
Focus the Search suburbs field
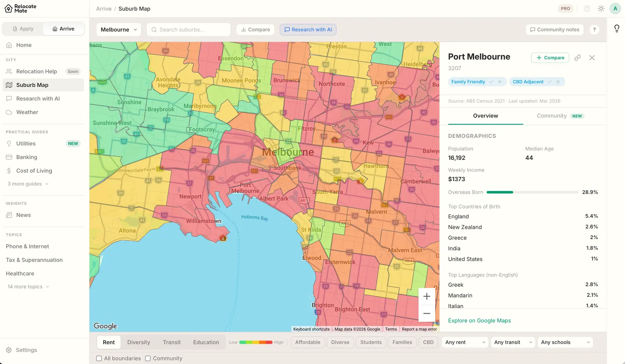[189, 30]
